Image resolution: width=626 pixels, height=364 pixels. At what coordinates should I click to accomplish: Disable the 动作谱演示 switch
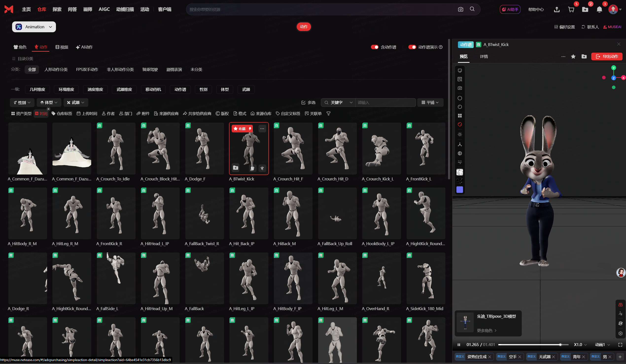coord(412,47)
